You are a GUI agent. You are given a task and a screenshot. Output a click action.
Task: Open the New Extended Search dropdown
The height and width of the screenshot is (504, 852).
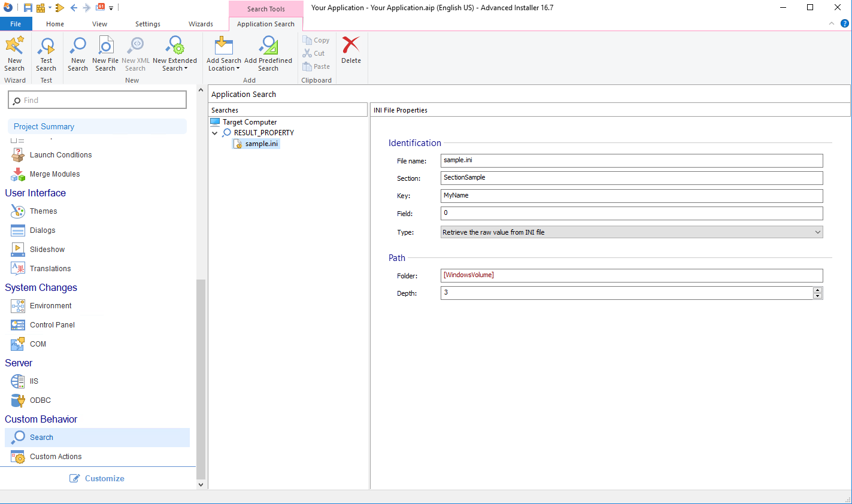(x=174, y=53)
